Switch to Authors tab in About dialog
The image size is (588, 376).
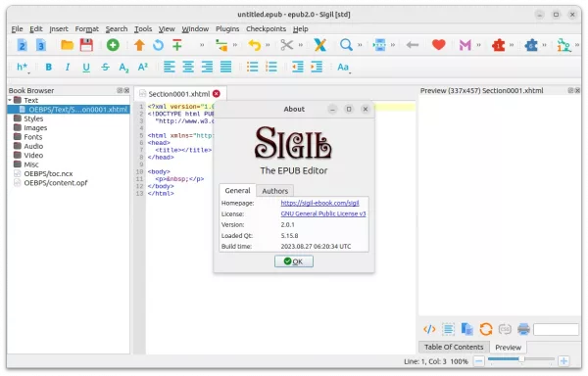pos(274,191)
